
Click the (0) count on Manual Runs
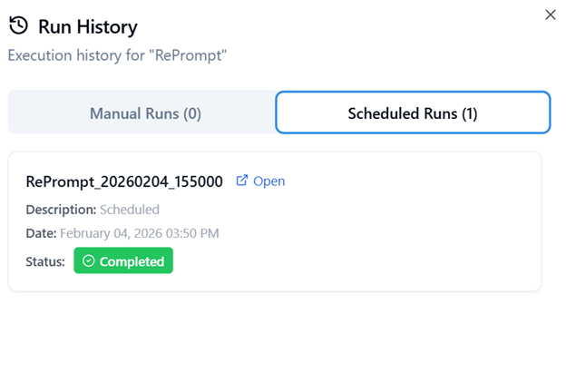click(191, 113)
